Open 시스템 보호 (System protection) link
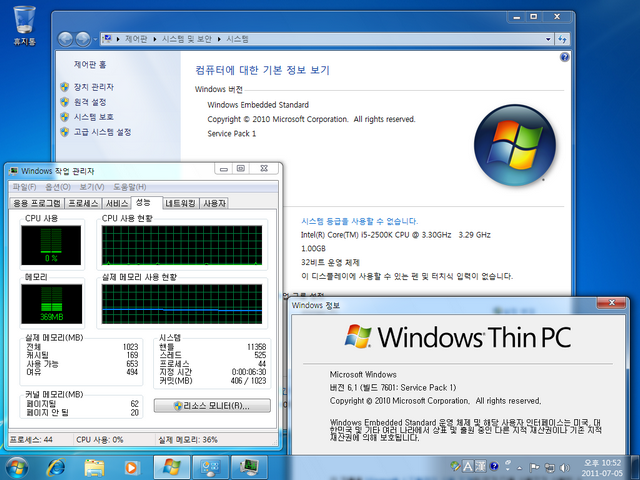Viewport: 640px width, 480px height. coord(93,117)
